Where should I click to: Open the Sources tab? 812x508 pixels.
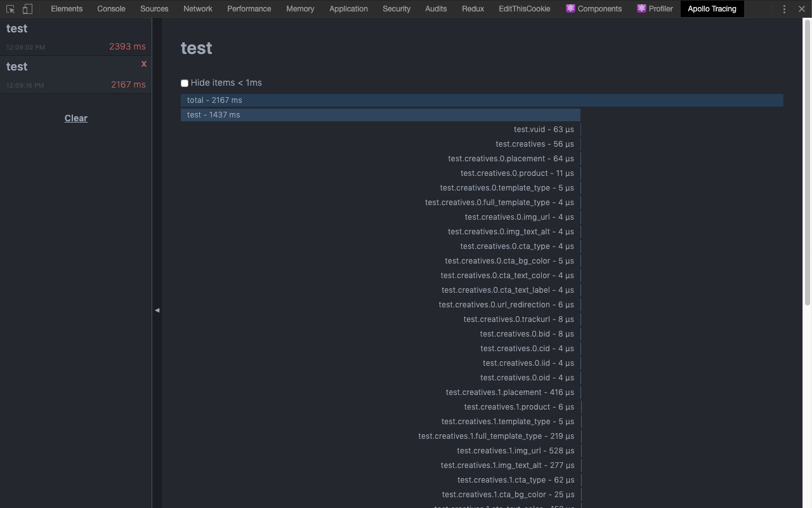point(154,9)
